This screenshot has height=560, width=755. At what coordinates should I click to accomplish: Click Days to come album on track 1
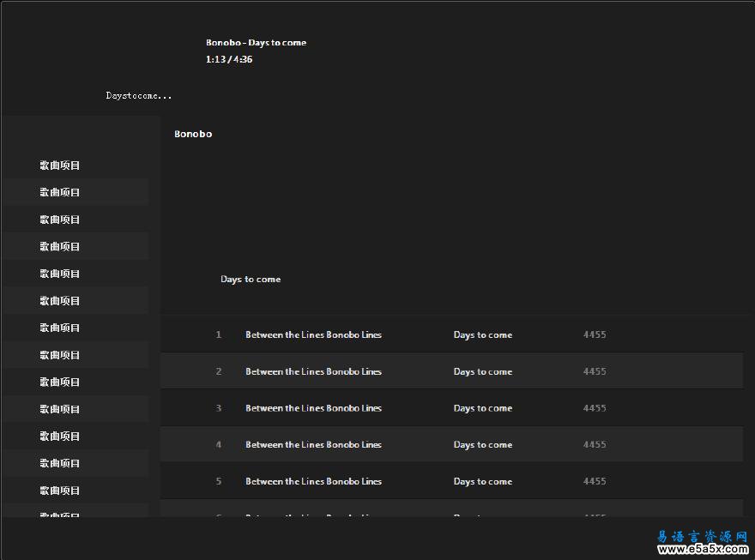click(482, 335)
